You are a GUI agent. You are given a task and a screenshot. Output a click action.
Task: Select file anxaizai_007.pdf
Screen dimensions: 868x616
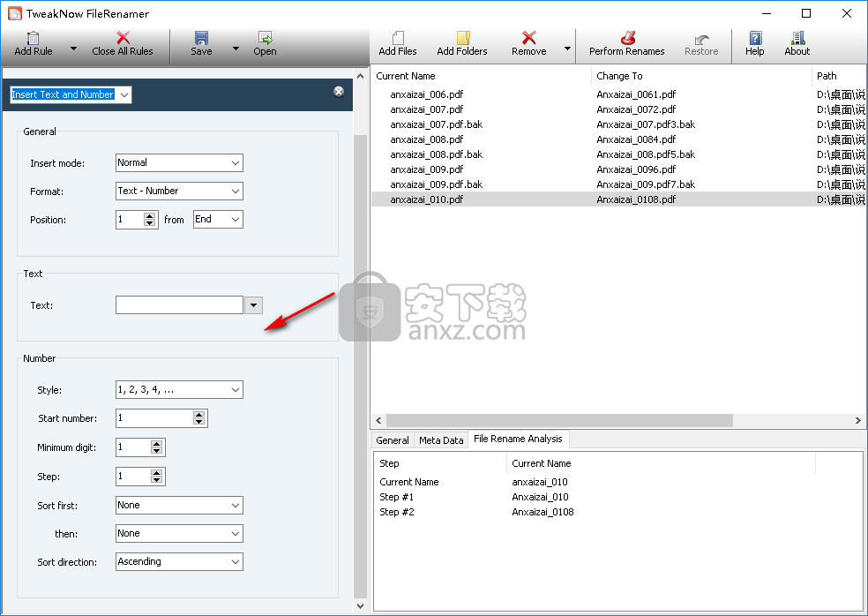[427, 109]
